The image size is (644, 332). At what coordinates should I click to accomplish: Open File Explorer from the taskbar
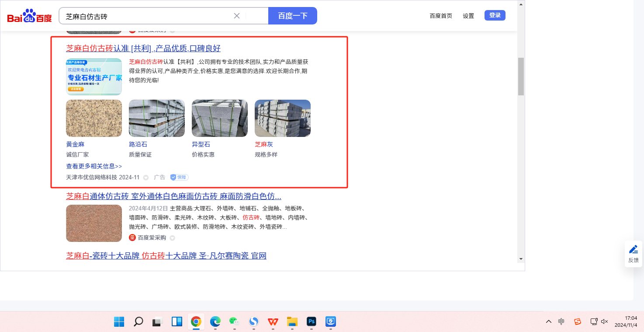pos(292,322)
